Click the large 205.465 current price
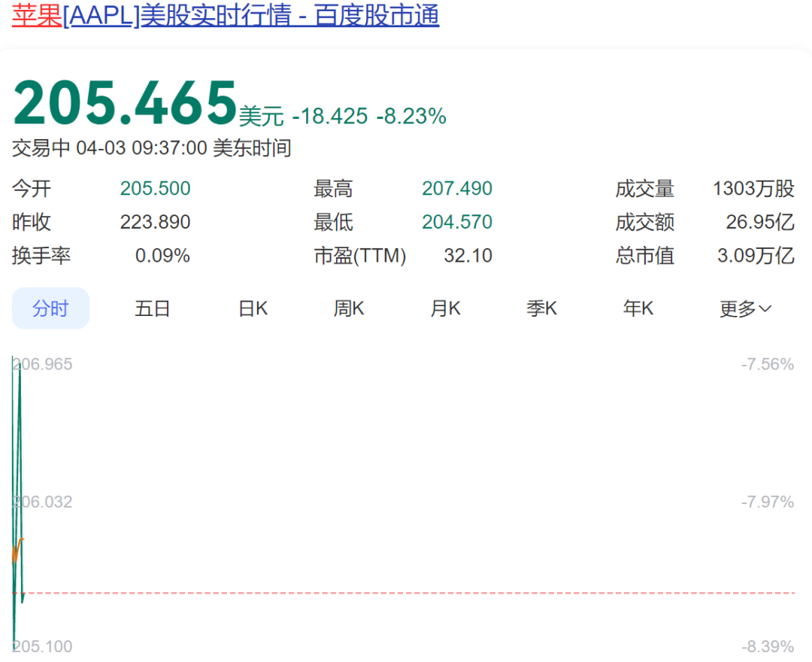The height and width of the screenshot is (662, 812). 125,103
